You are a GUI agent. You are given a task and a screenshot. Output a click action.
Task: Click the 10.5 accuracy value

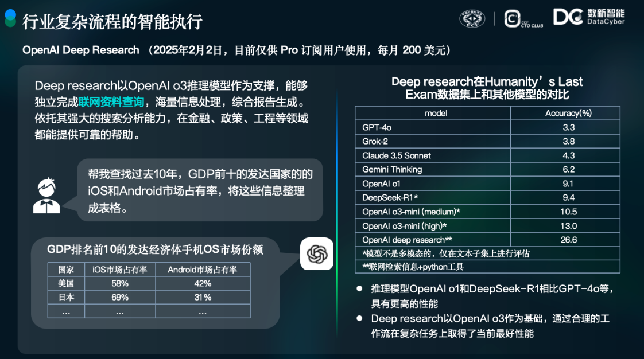pyautogui.click(x=568, y=212)
